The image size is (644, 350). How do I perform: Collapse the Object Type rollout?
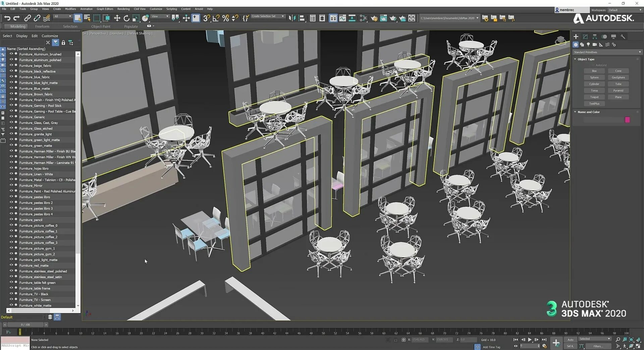[586, 59]
